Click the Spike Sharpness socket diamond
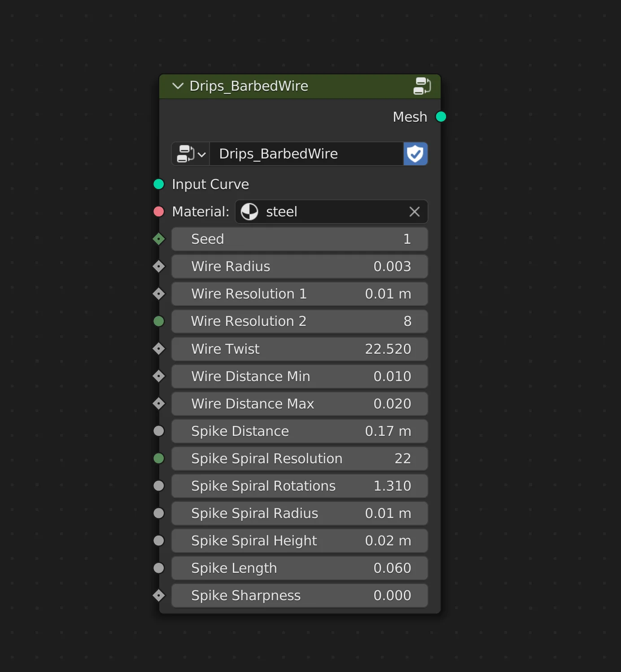The height and width of the screenshot is (672, 621). (x=158, y=595)
